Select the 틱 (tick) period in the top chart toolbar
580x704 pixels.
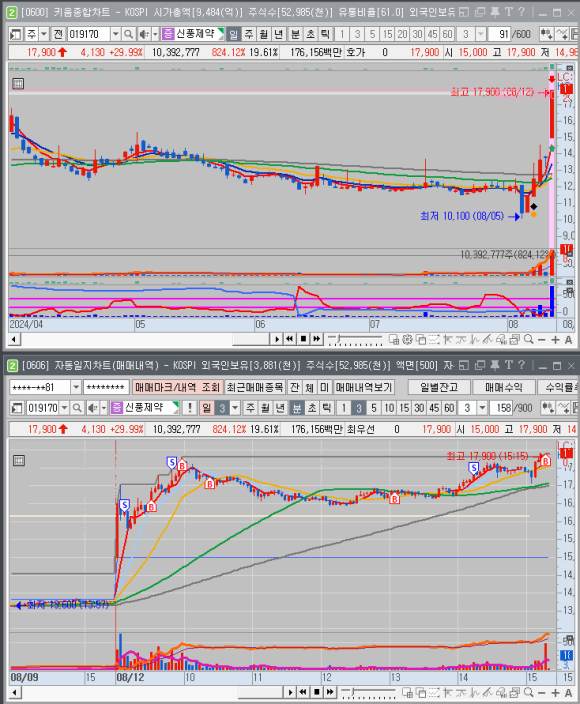point(325,34)
